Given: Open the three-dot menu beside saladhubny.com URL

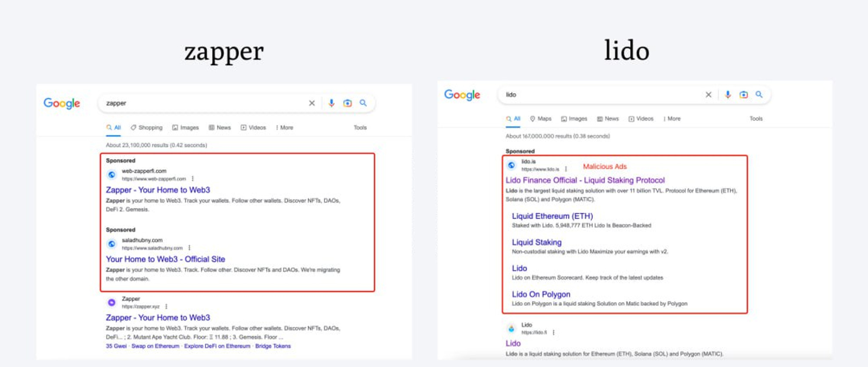Looking at the screenshot, I should pos(189,248).
